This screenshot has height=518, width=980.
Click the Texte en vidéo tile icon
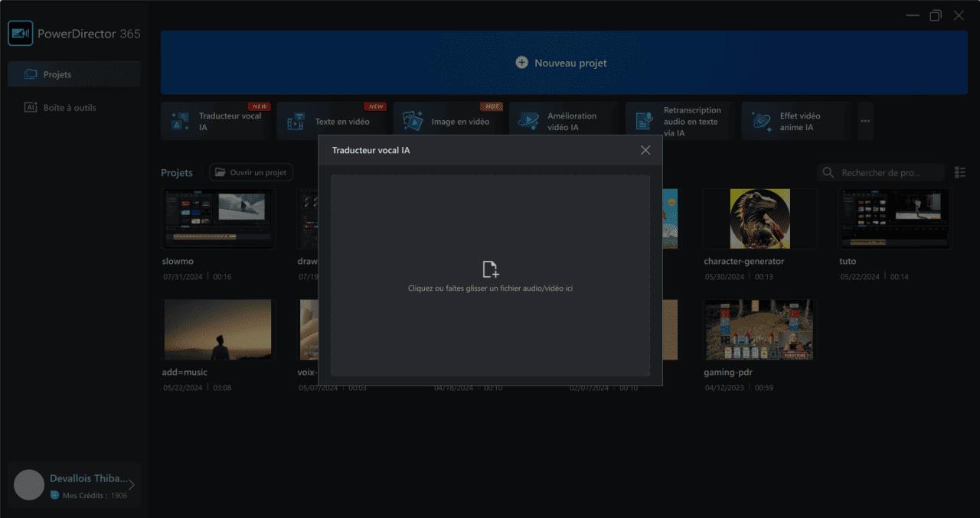[296, 122]
